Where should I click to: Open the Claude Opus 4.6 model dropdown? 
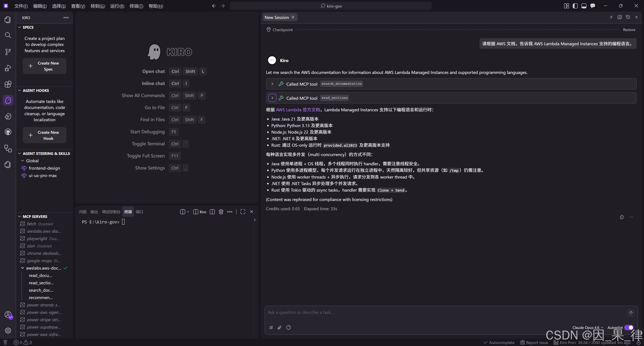click(x=588, y=327)
